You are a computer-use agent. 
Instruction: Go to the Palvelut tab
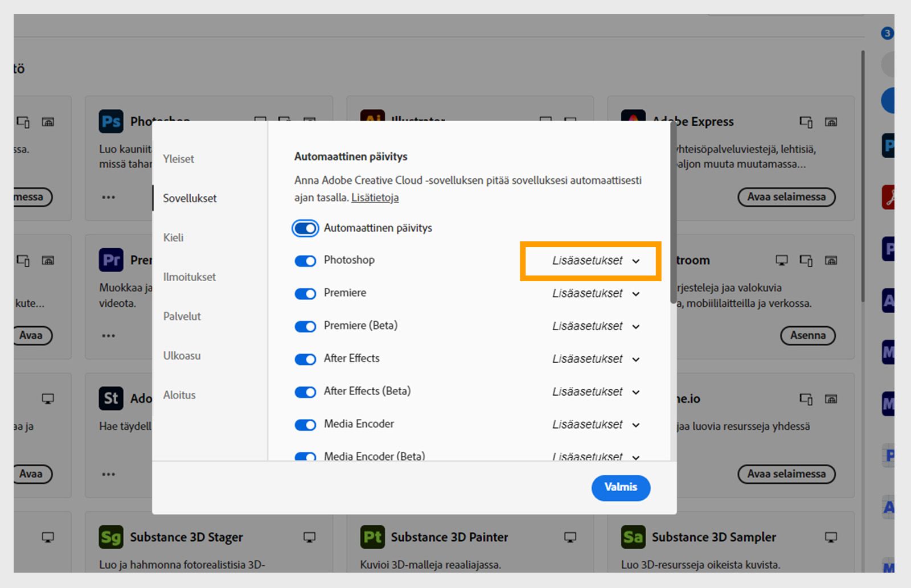click(182, 316)
